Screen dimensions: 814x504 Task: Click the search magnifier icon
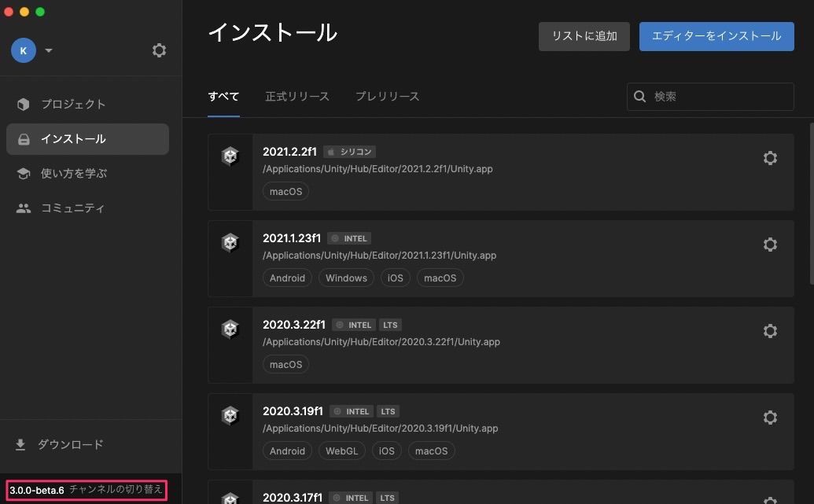(639, 96)
